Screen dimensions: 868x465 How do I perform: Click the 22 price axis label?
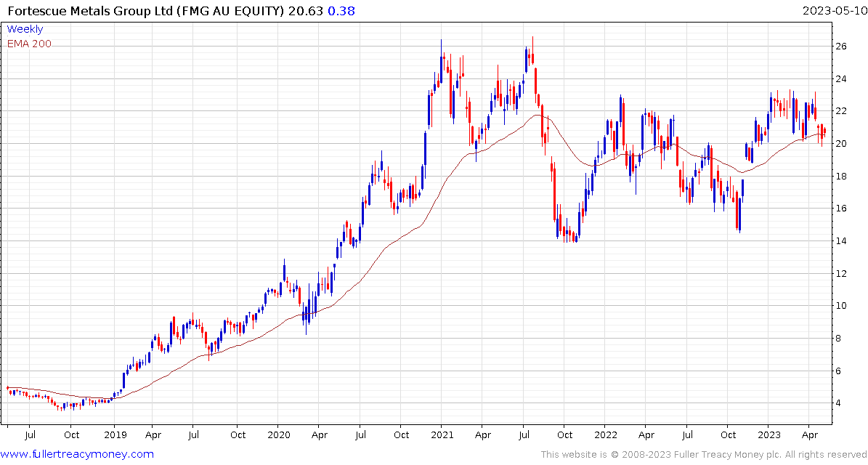(x=841, y=111)
